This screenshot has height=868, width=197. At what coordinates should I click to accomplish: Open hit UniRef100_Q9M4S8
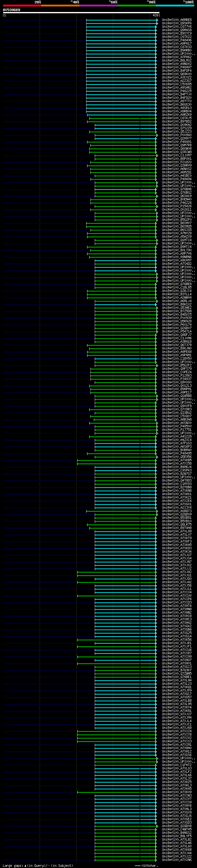pyautogui.click(x=177, y=30)
